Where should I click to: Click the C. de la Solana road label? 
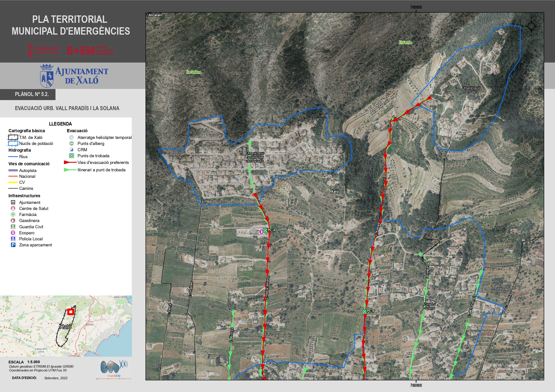point(267,288)
